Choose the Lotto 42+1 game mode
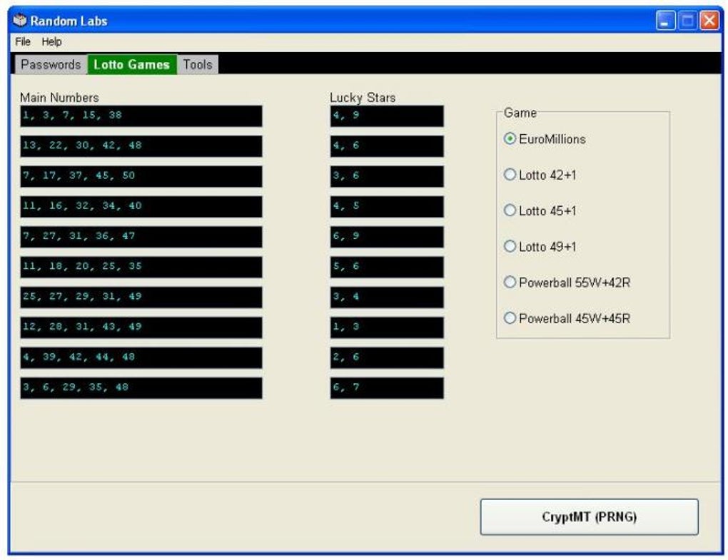The image size is (728, 560). (x=510, y=175)
